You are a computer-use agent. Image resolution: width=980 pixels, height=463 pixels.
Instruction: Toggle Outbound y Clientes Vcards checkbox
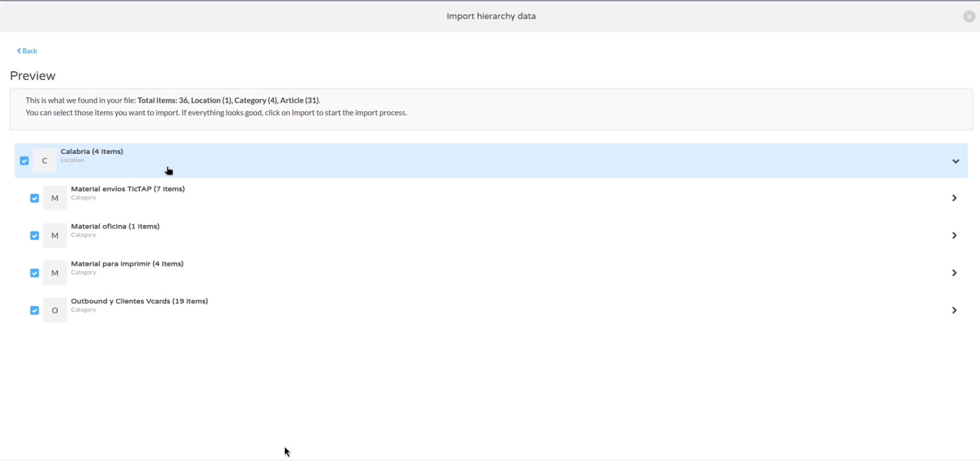[34, 311]
